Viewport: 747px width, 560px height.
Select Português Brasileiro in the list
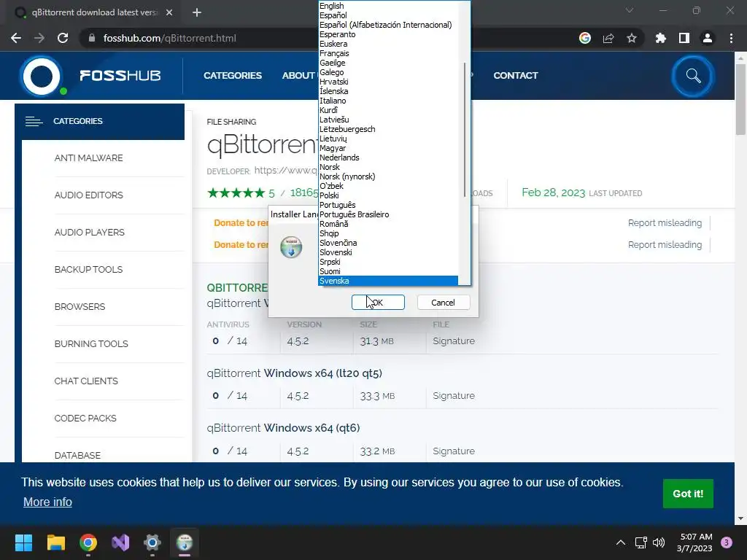point(388,214)
